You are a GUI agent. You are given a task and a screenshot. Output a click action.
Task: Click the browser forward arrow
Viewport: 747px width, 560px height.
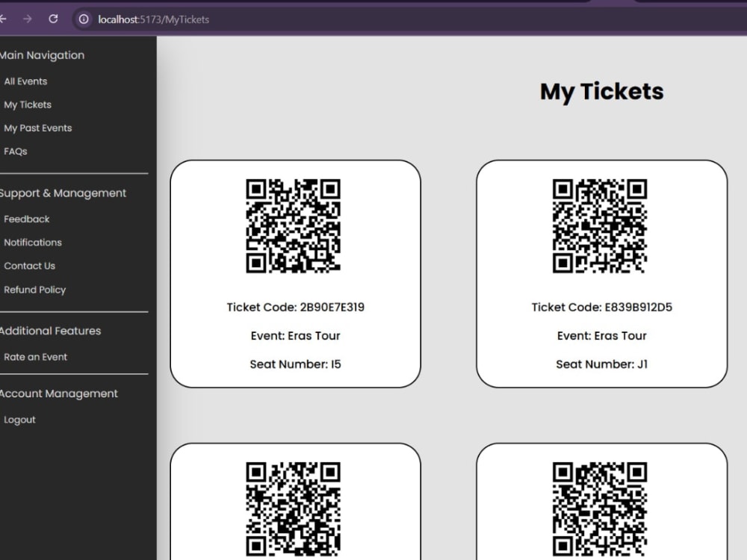point(28,19)
